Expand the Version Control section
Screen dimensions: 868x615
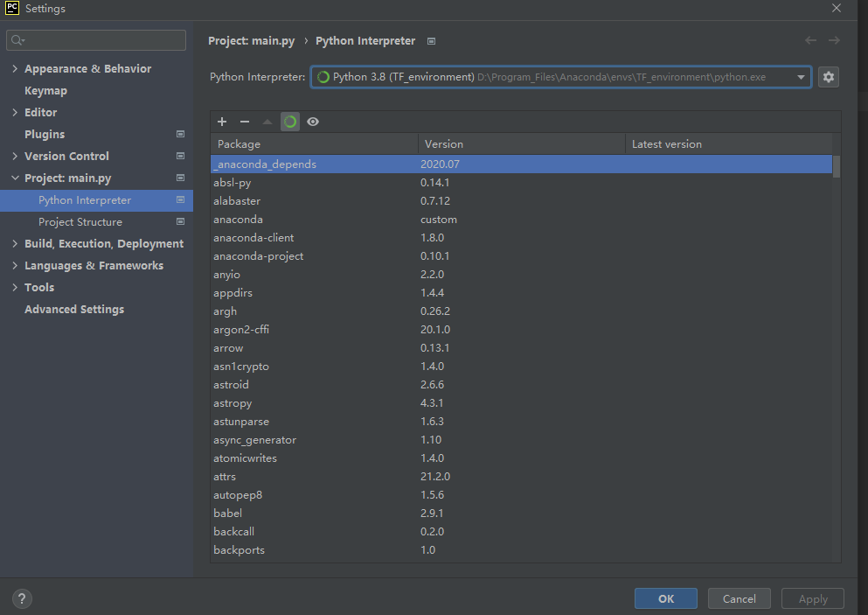15,157
